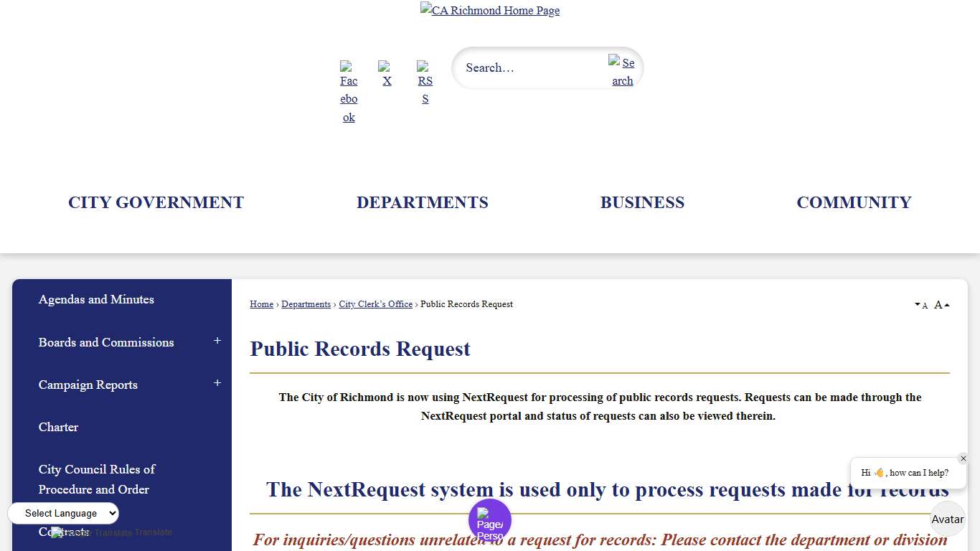This screenshot has width=980, height=551.
Task: Open the Facebook social media icon
Action: [x=349, y=92]
